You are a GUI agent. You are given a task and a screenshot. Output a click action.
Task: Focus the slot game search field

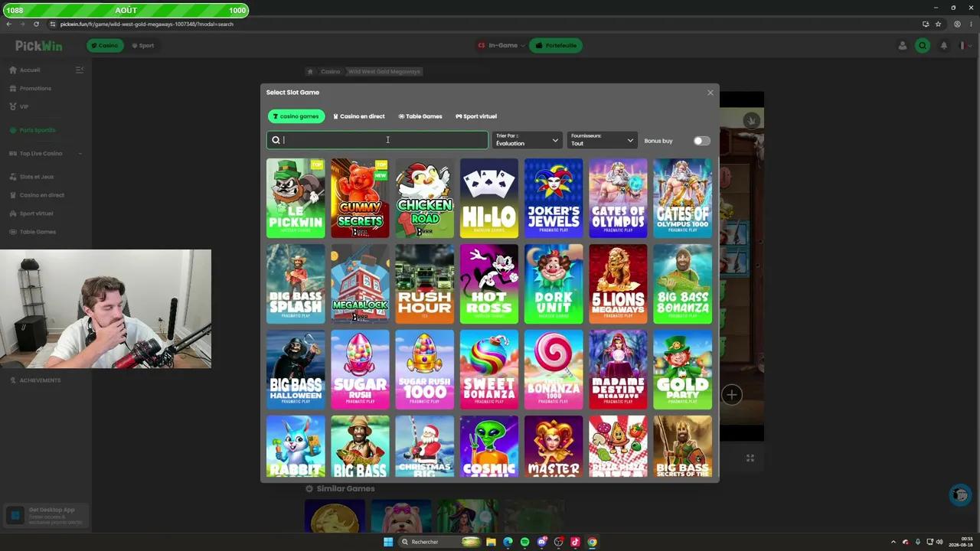(377, 140)
